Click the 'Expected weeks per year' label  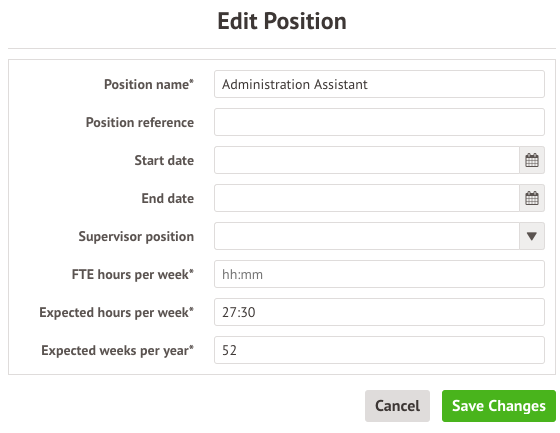pyautogui.click(x=118, y=350)
